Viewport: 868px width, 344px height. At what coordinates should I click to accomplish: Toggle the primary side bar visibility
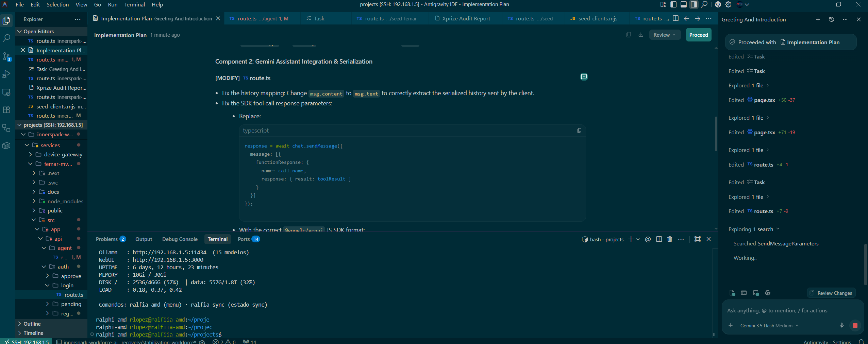pos(673,4)
